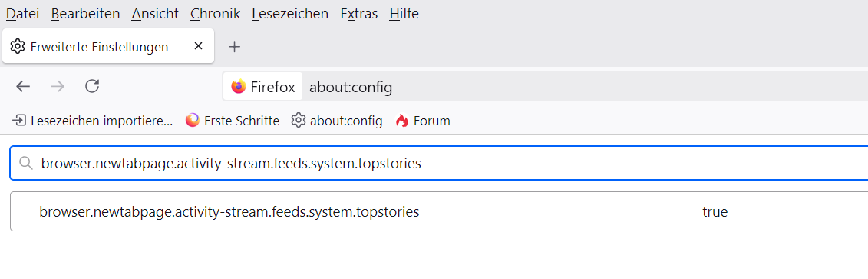
Task: Open a new tab with plus icon
Action: click(235, 47)
